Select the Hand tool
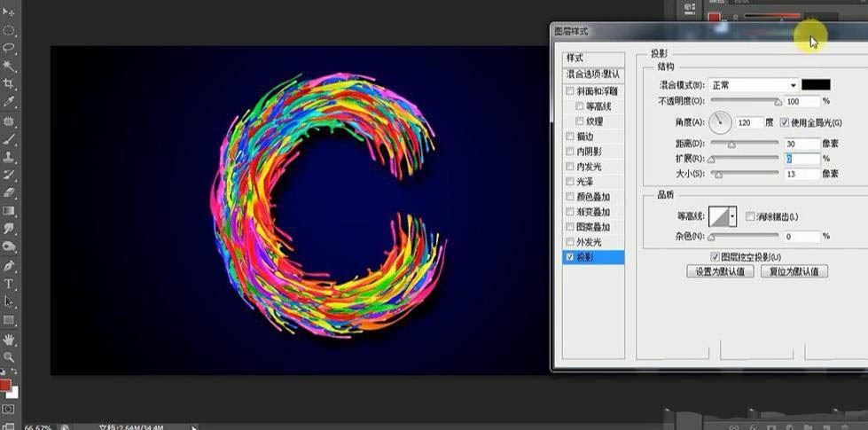Image resolution: width=868 pixels, height=430 pixels. [x=9, y=339]
